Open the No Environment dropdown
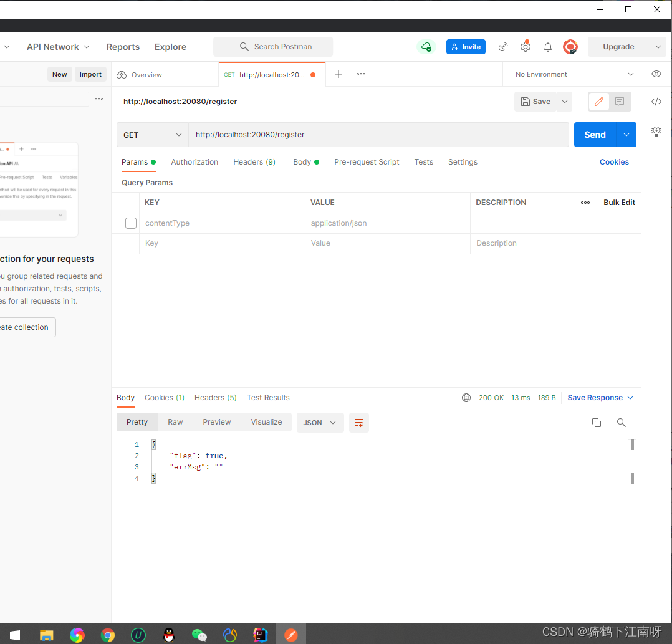Image resolution: width=672 pixels, height=644 pixels. click(x=574, y=74)
